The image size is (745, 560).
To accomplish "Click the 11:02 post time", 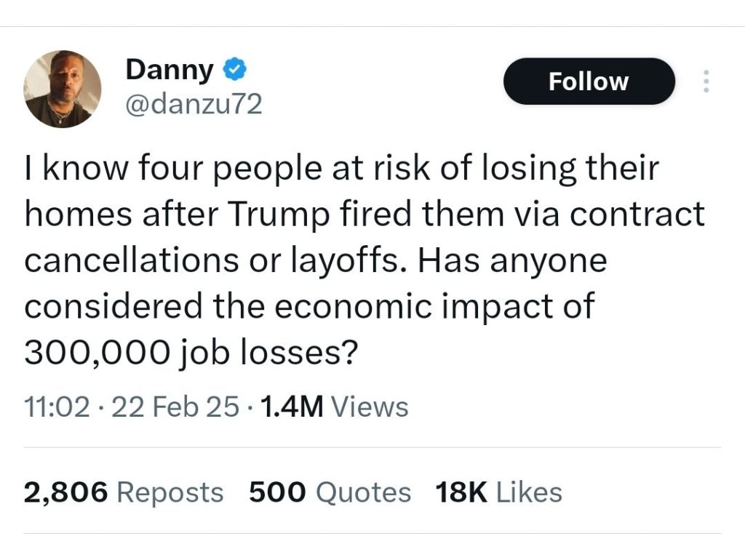I will [x=57, y=407].
